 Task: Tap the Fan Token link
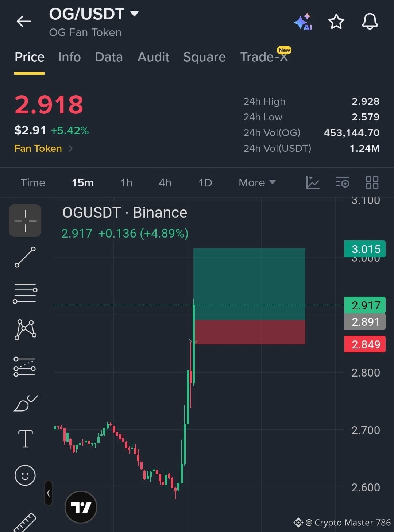point(38,149)
